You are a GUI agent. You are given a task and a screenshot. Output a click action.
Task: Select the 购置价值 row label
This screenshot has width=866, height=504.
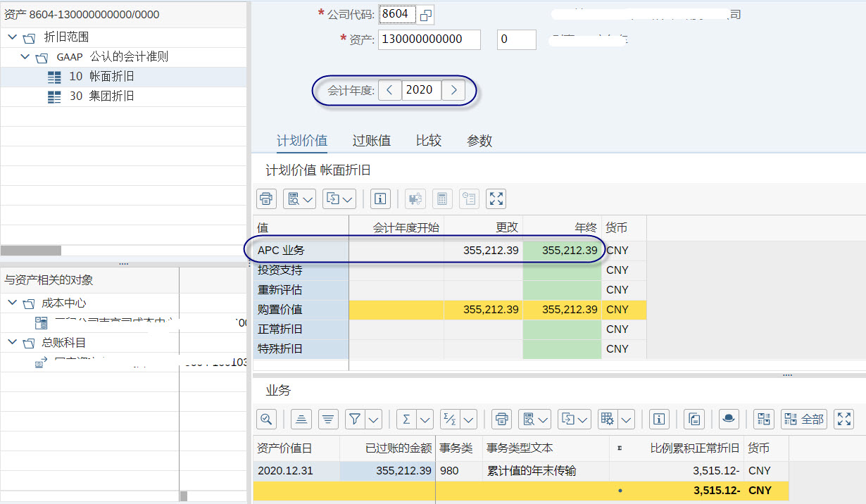tap(301, 310)
